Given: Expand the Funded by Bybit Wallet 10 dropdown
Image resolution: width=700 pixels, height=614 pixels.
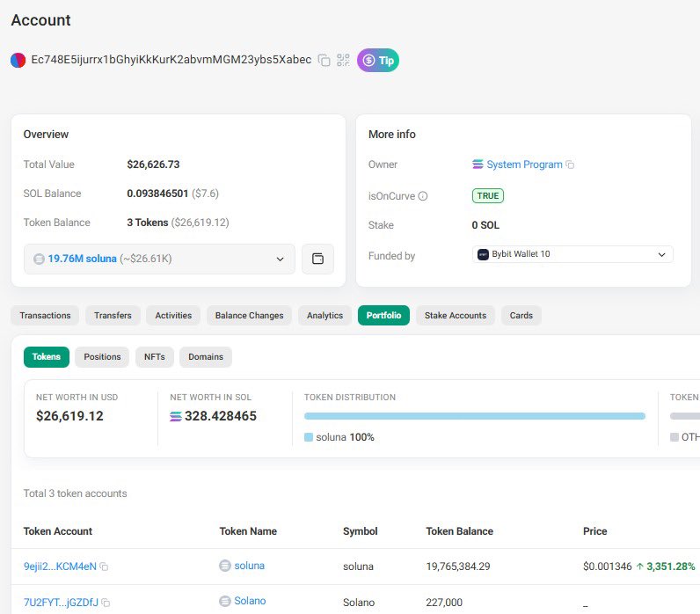Looking at the screenshot, I should 572,254.
